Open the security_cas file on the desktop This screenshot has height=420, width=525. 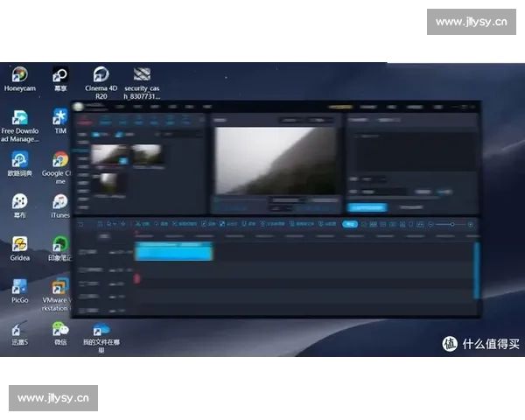142,74
